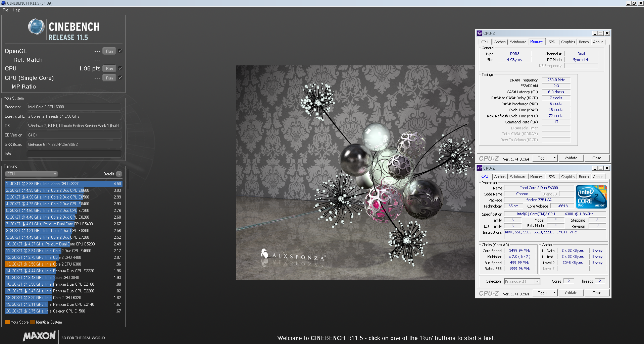Click Tools button in lower CPU-Z window
The image size is (644, 344).
[542, 293]
